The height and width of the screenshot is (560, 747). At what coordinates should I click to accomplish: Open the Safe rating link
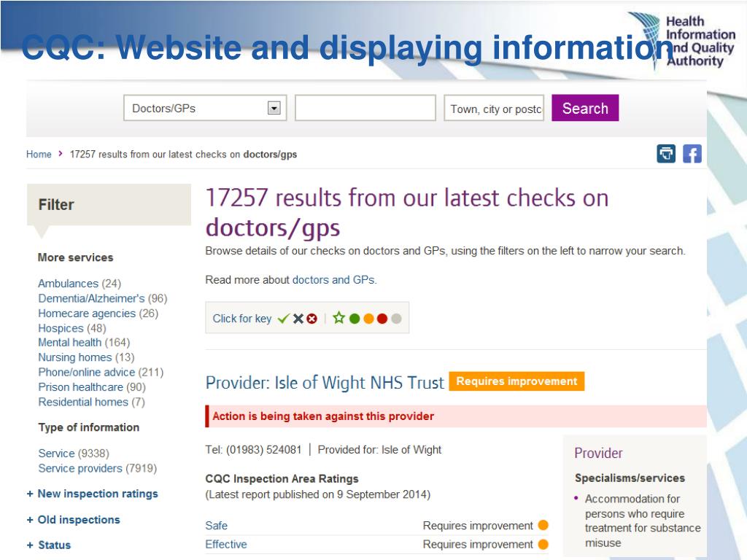click(x=216, y=526)
